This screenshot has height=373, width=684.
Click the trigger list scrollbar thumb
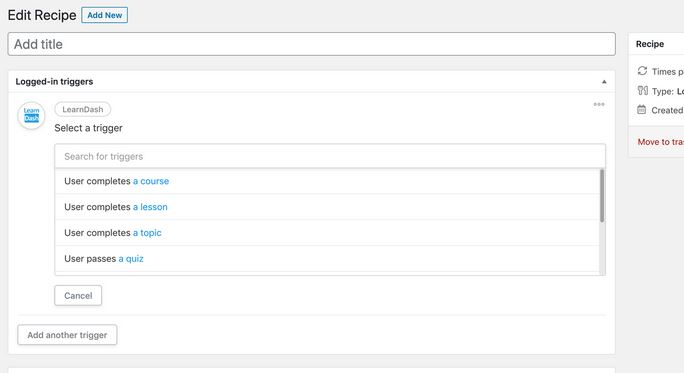click(602, 195)
